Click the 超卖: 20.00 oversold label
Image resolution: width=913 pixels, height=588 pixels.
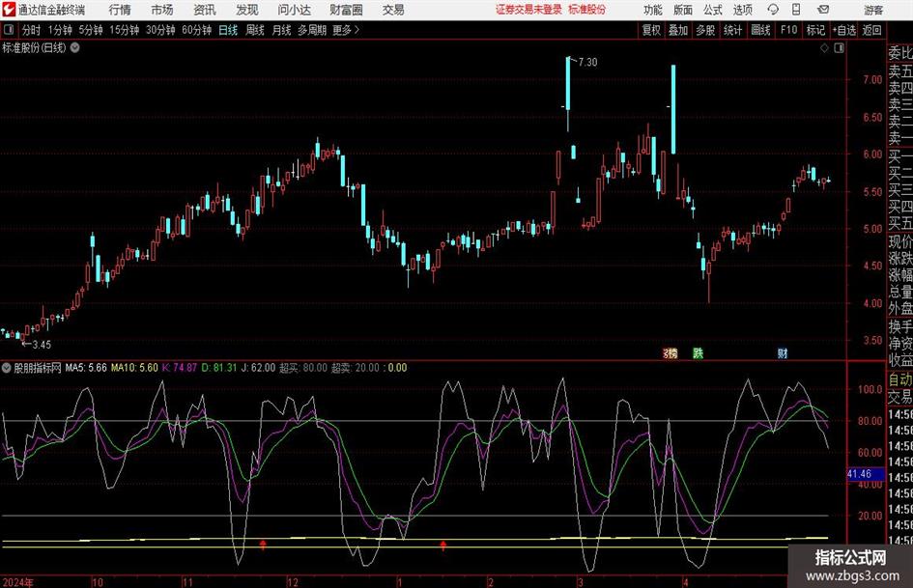point(356,368)
